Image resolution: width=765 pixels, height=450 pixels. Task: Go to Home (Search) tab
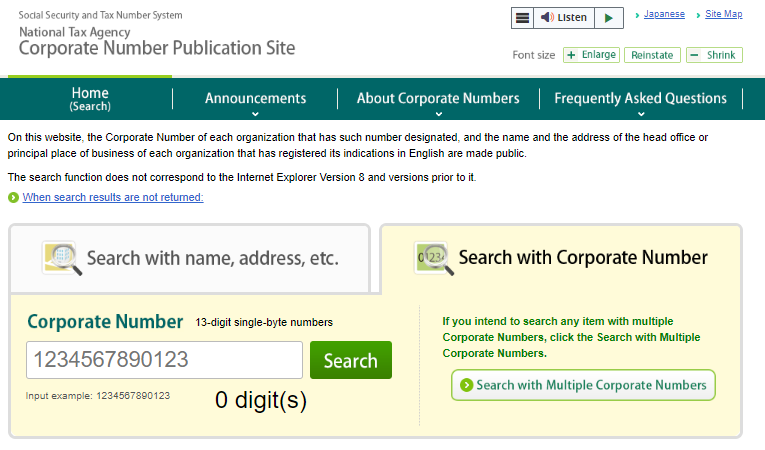[90, 99]
